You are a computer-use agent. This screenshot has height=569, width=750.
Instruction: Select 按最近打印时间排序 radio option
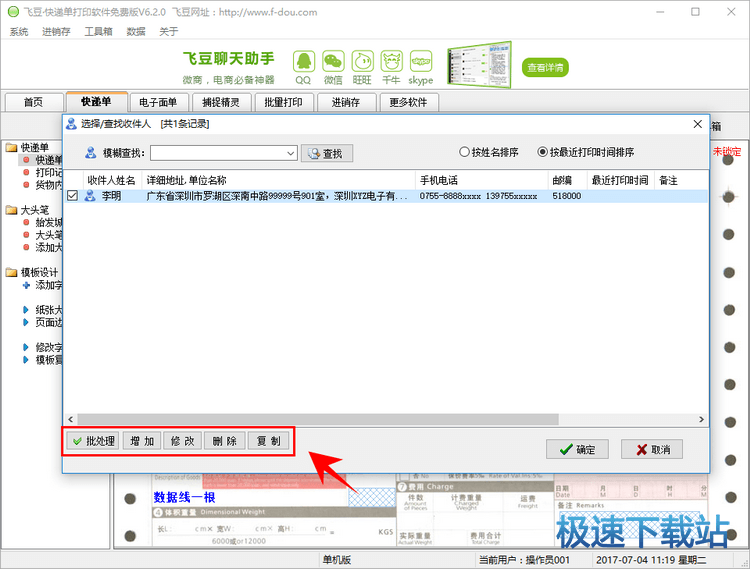point(586,152)
